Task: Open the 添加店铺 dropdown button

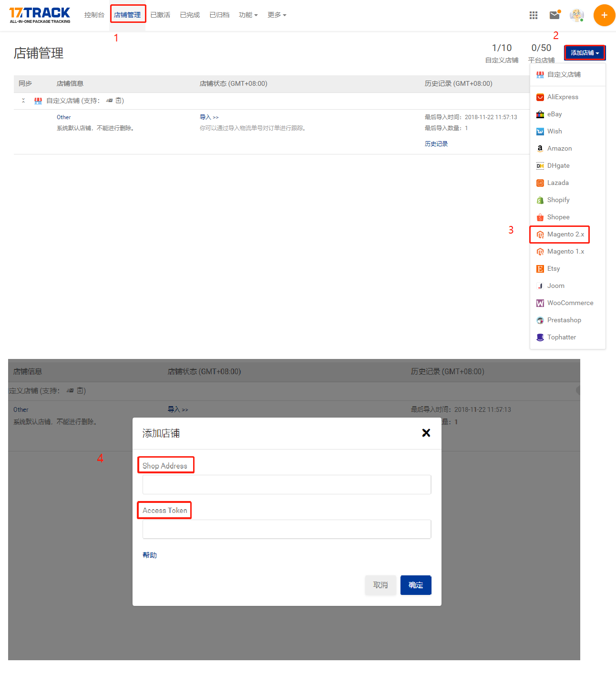Action: pyautogui.click(x=585, y=53)
